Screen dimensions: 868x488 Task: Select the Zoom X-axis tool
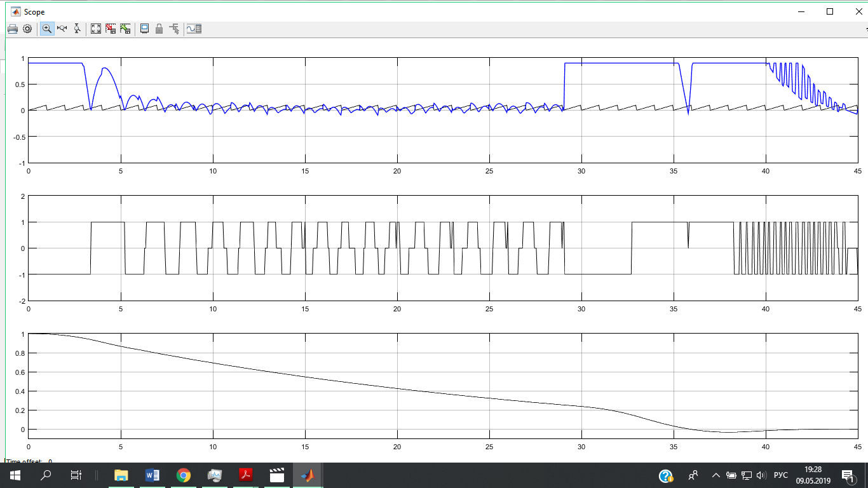point(62,29)
